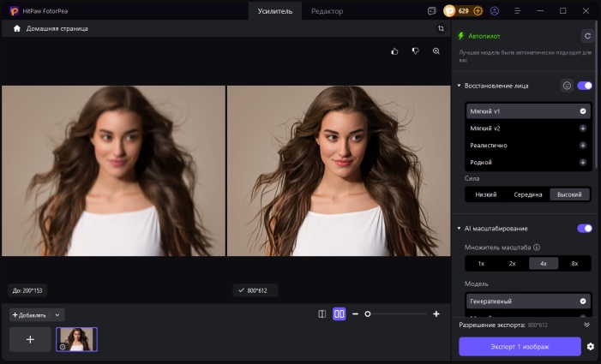Click the Autopilot refresh icon
Image resolution: width=601 pixels, height=364 pixels.
point(586,36)
